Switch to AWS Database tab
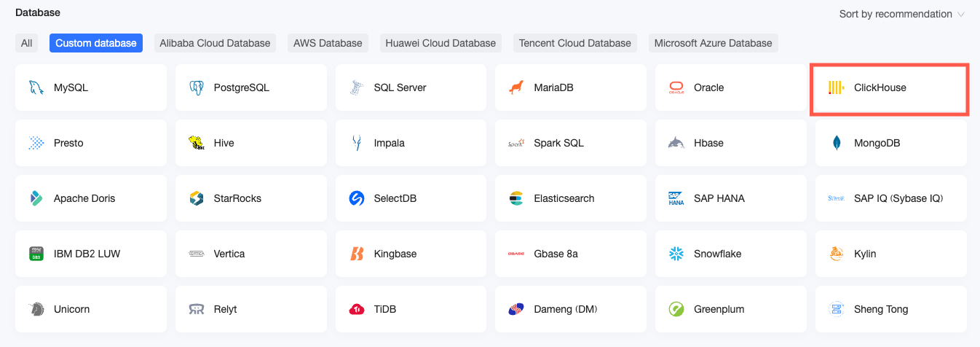Image resolution: width=980 pixels, height=347 pixels. [328, 43]
